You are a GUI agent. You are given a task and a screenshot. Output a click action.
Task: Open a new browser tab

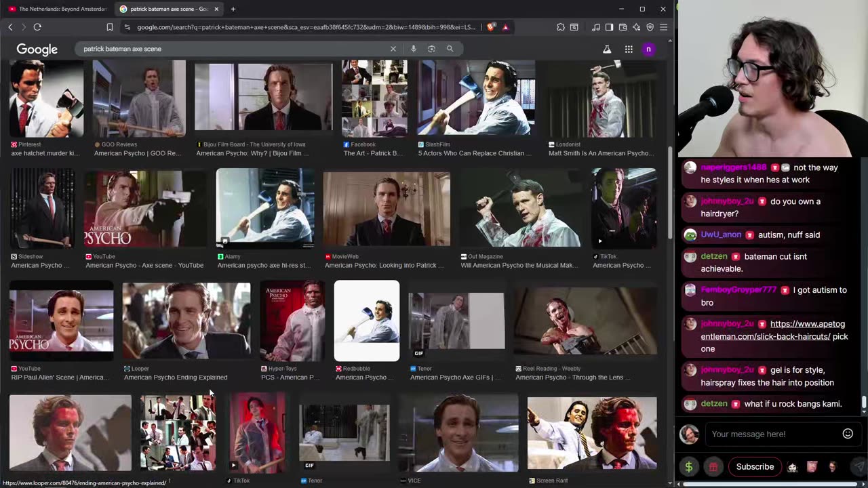[x=233, y=9]
